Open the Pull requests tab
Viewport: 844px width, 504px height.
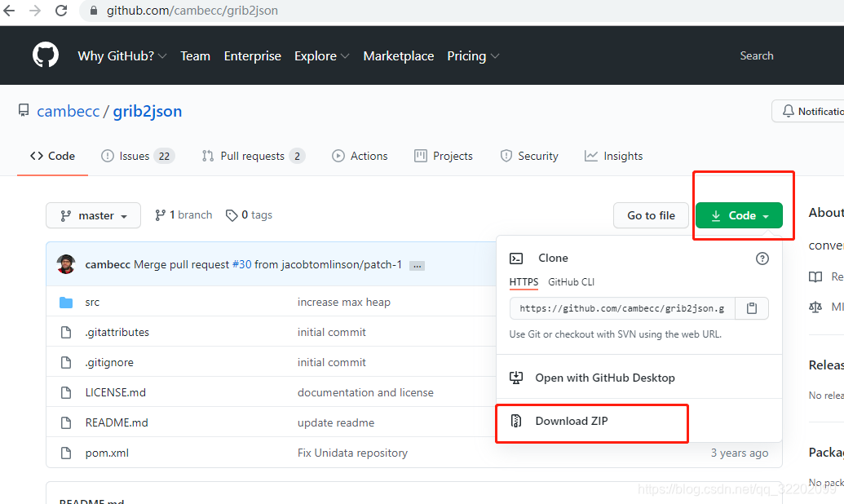click(x=254, y=156)
